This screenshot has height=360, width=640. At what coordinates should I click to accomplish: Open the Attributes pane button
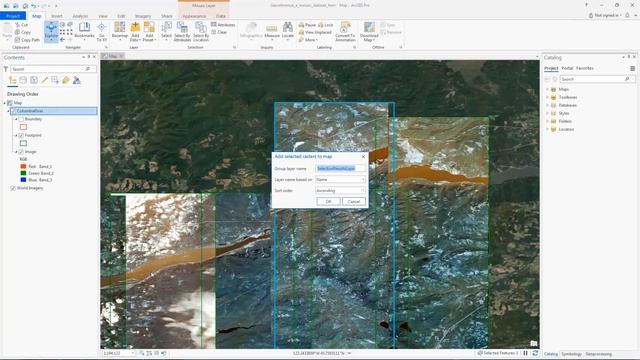pos(223,25)
